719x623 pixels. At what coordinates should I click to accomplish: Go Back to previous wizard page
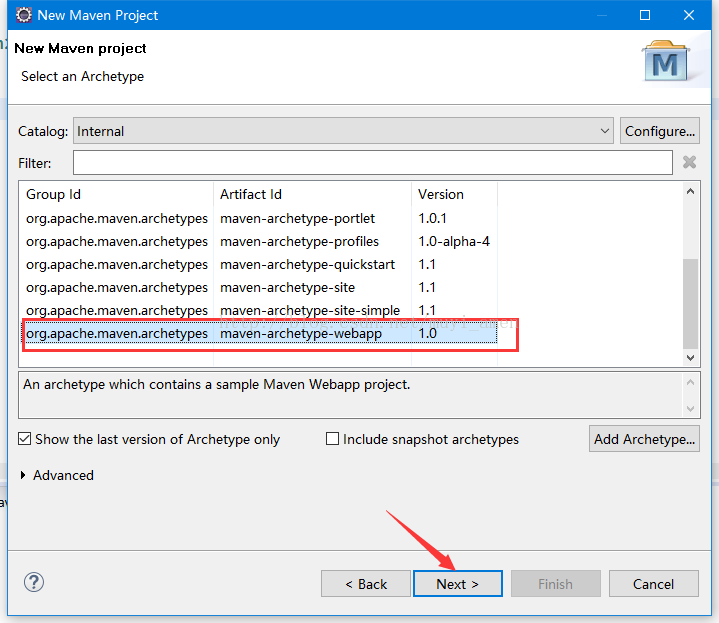coord(366,584)
